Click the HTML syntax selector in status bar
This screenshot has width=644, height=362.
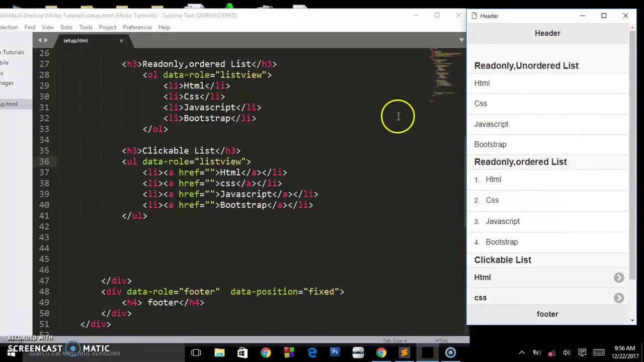441,341
